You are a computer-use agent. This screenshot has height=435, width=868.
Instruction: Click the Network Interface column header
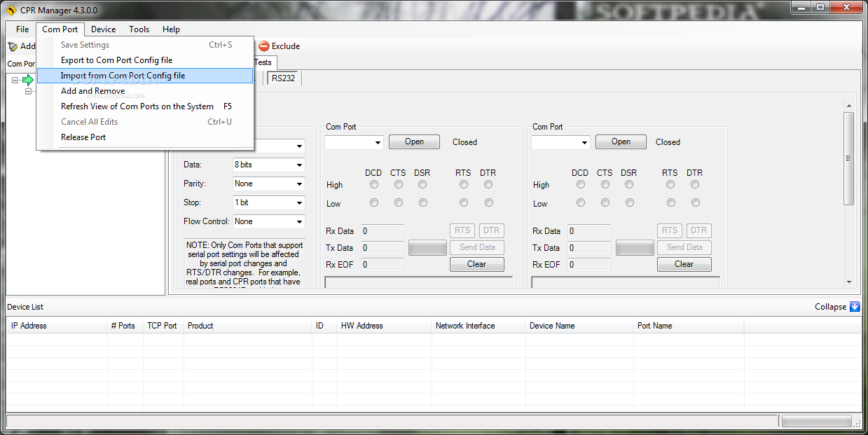point(478,326)
